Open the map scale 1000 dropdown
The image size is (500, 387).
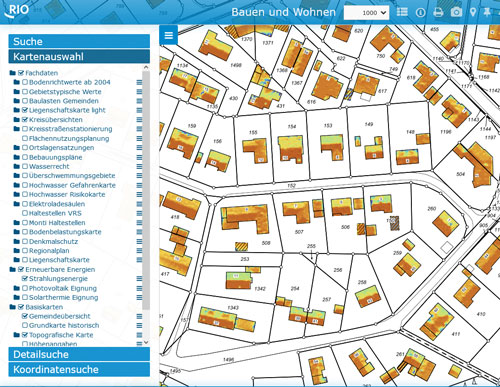pos(366,13)
